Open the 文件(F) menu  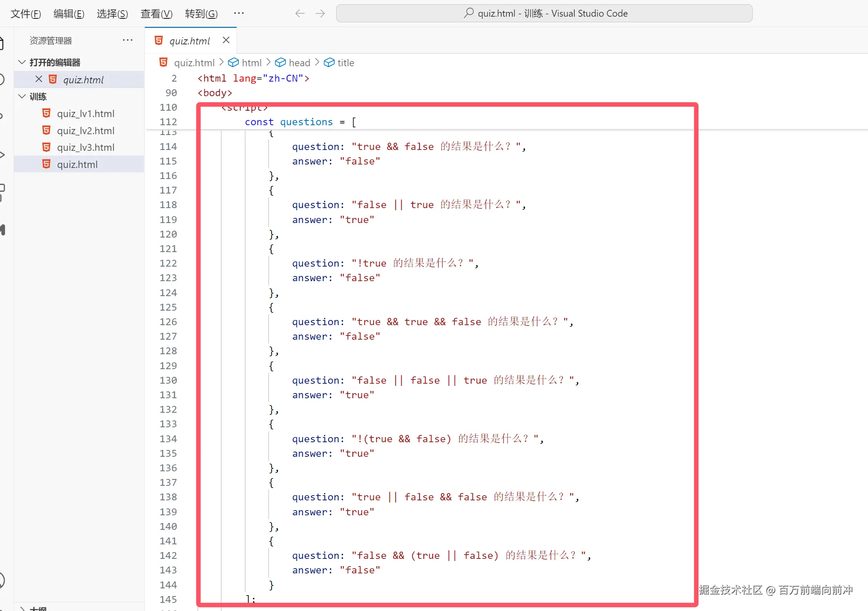26,14
